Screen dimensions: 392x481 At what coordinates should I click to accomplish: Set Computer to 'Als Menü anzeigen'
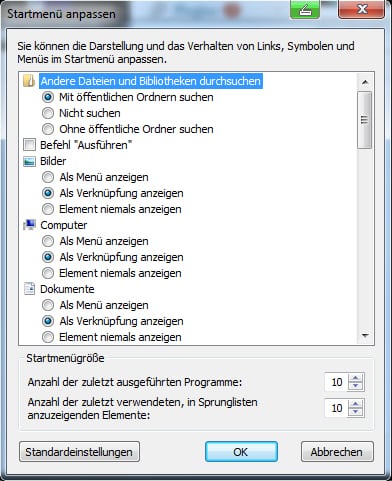point(48,241)
